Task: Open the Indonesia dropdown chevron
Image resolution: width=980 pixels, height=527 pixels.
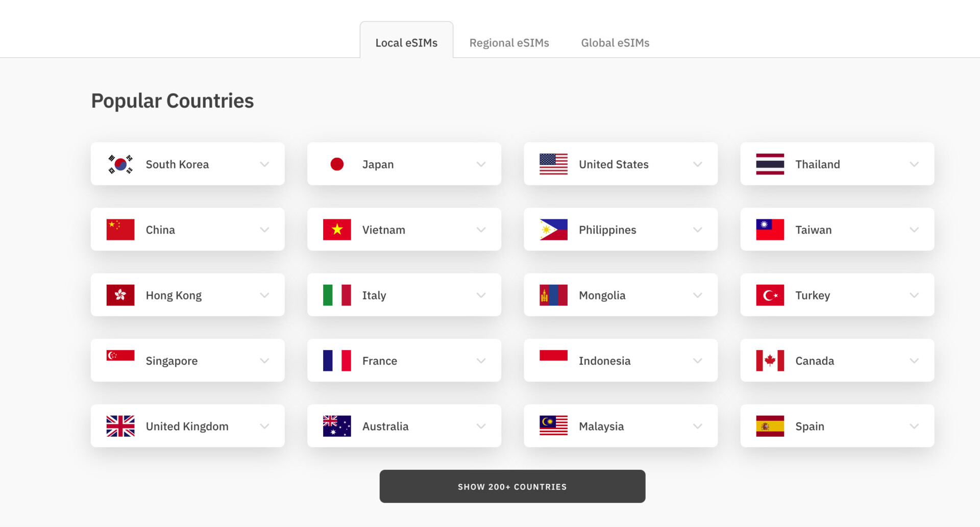Action: [x=697, y=361]
